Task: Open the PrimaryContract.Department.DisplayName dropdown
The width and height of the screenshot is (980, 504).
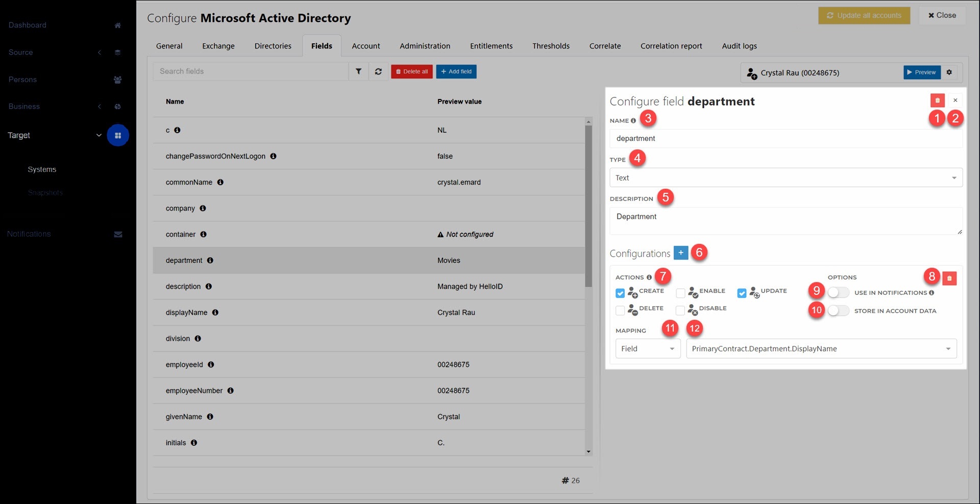Action: [x=821, y=349]
